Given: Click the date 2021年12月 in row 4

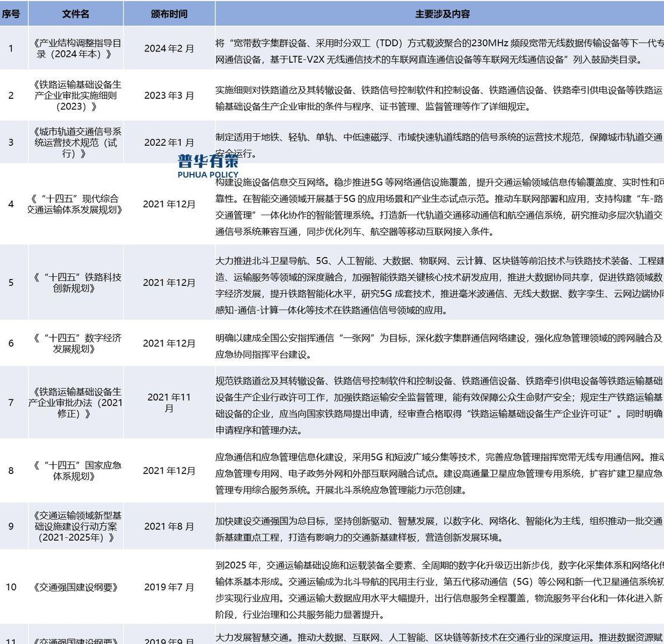Looking at the screenshot, I should pyautogui.click(x=169, y=204).
